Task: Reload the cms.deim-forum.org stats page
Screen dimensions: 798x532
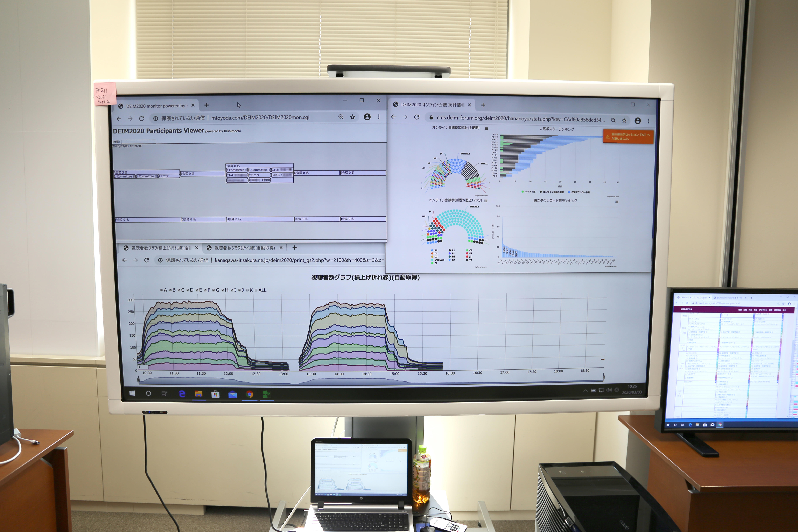Action: pyautogui.click(x=417, y=117)
